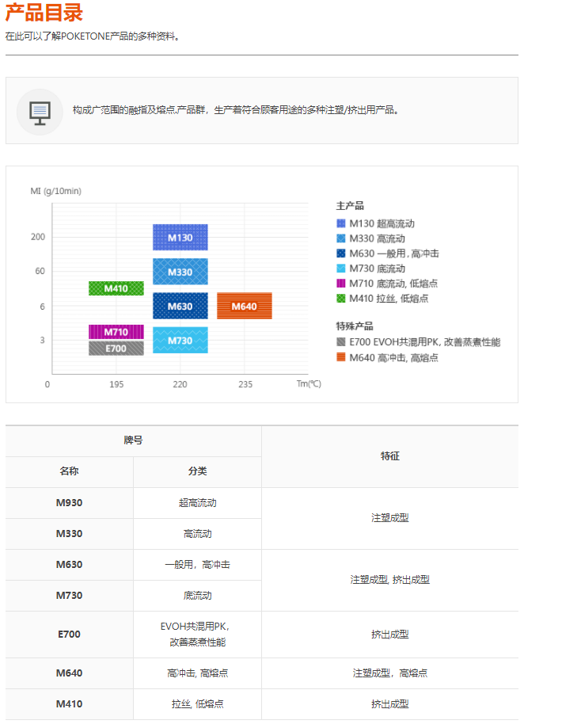The image size is (562, 728).
Task: Click the '产品目录' page title
Action: tap(44, 13)
